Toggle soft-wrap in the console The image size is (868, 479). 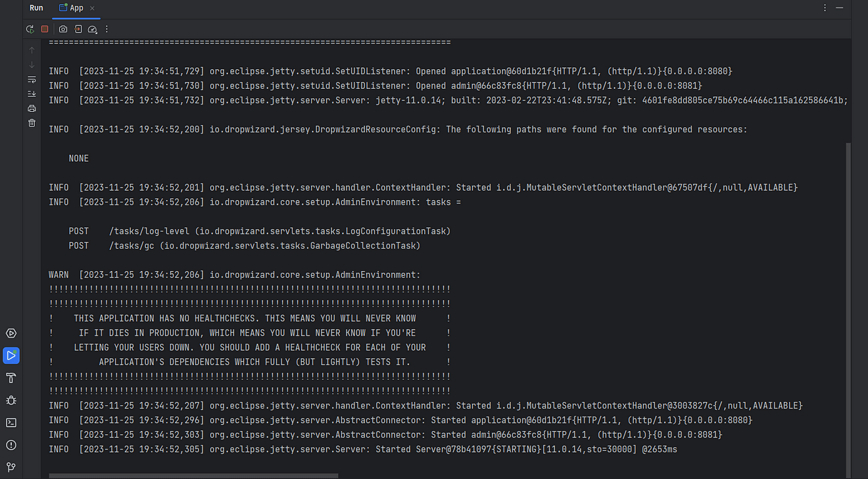pos(31,78)
